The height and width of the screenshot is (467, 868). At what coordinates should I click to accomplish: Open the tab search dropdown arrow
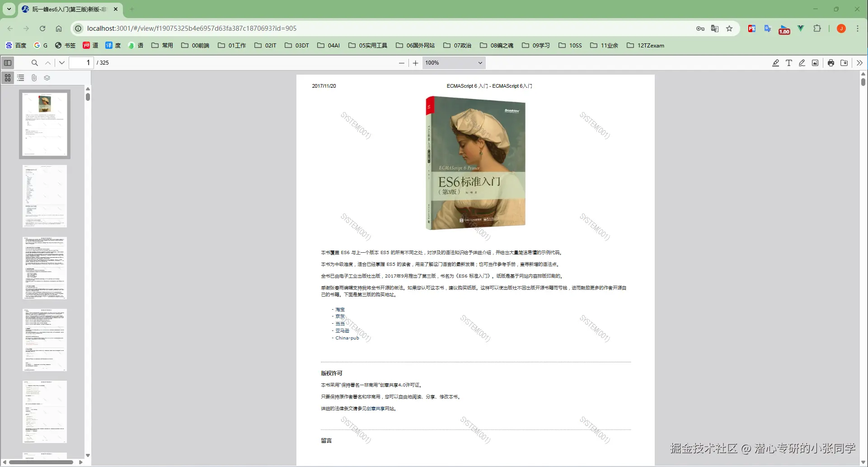tap(9, 9)
